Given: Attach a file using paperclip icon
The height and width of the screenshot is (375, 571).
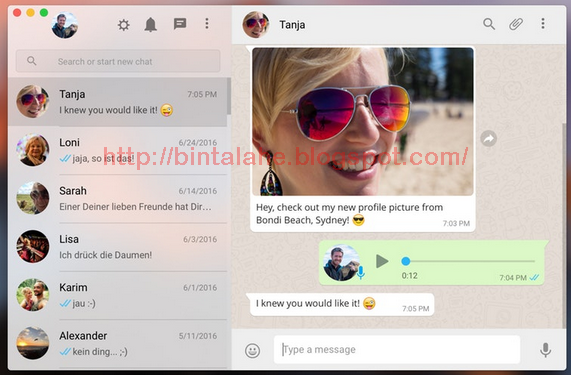Looking at the screenshot, I should [516, 24].
